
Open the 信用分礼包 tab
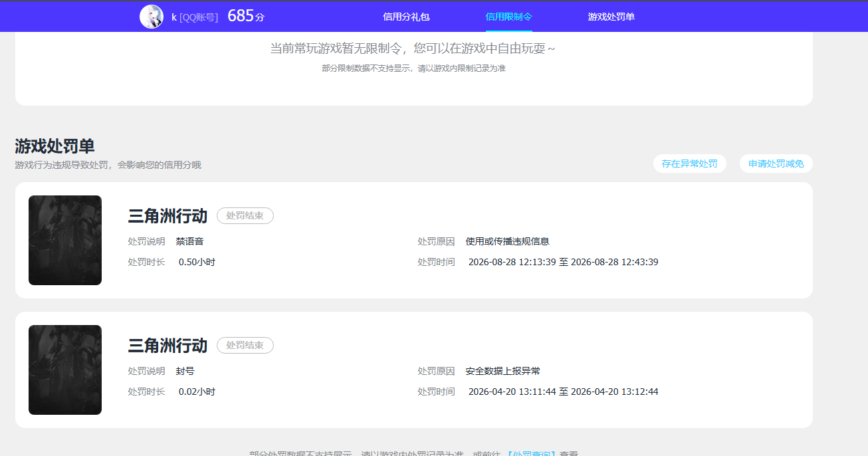(x=406, y=17)
